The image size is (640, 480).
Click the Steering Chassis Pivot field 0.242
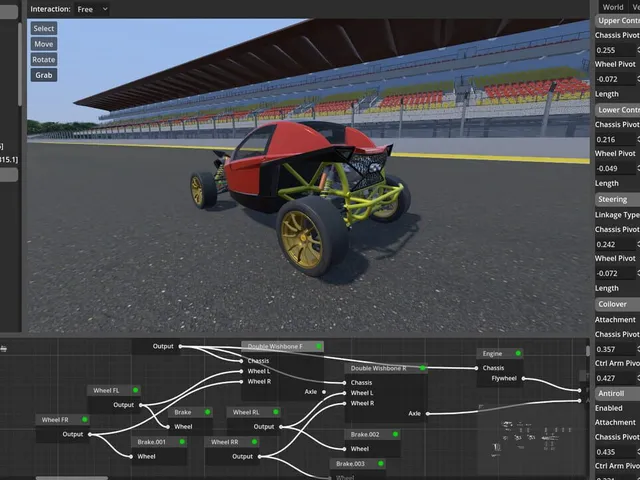coord(616,244)
